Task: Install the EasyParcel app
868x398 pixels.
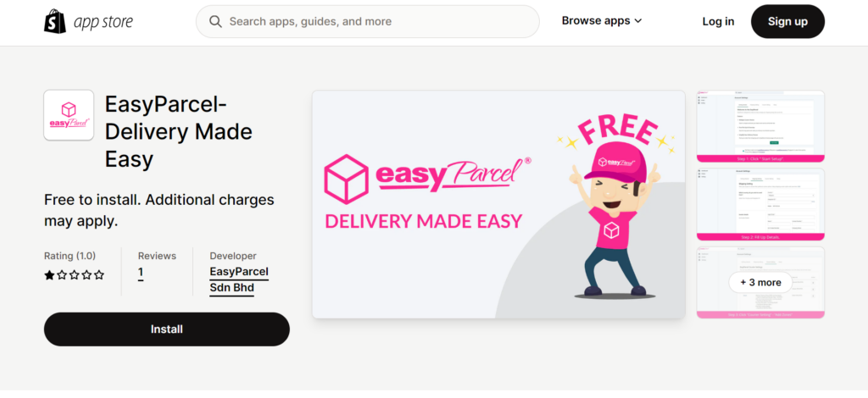Action: click(167, 329)
